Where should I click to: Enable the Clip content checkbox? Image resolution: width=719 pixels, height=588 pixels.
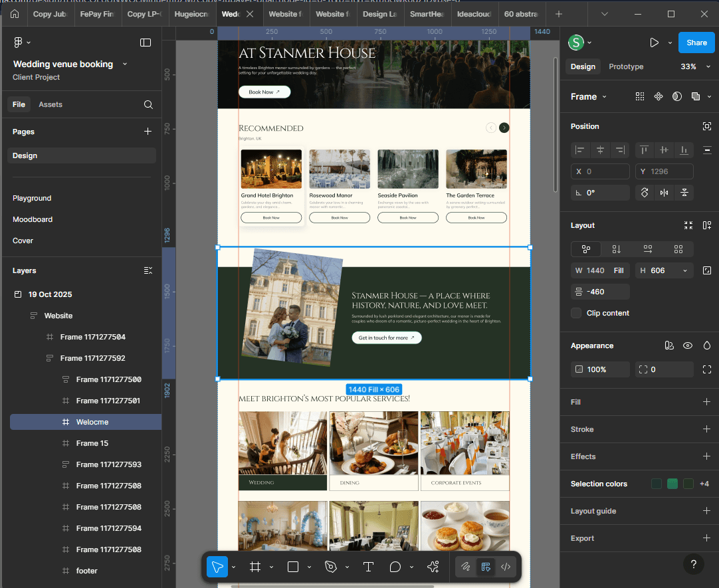576,313
